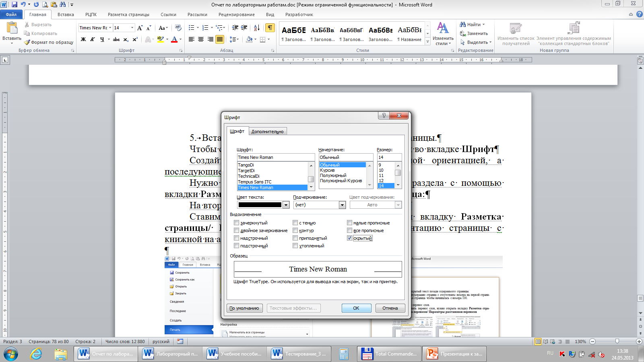This screenshot has height=362, width=644.
Task: Enable the зачеркнутый checkbox
Action: 236,223
